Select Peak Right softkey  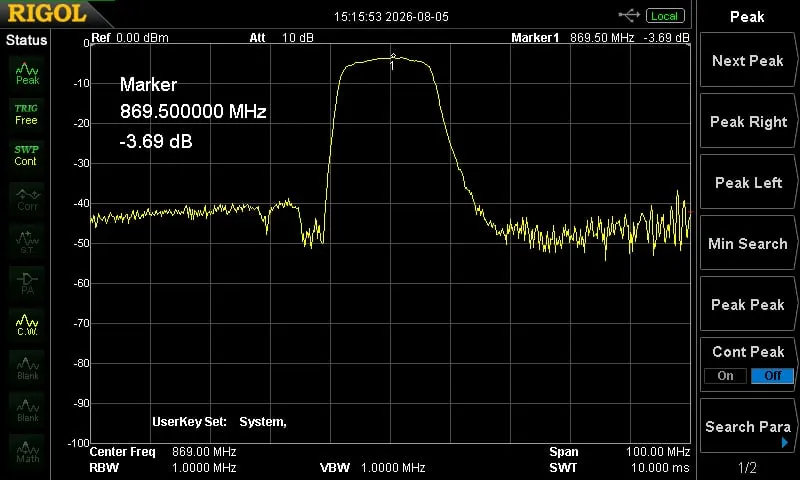pyautogui.click(x=747, y=121)
